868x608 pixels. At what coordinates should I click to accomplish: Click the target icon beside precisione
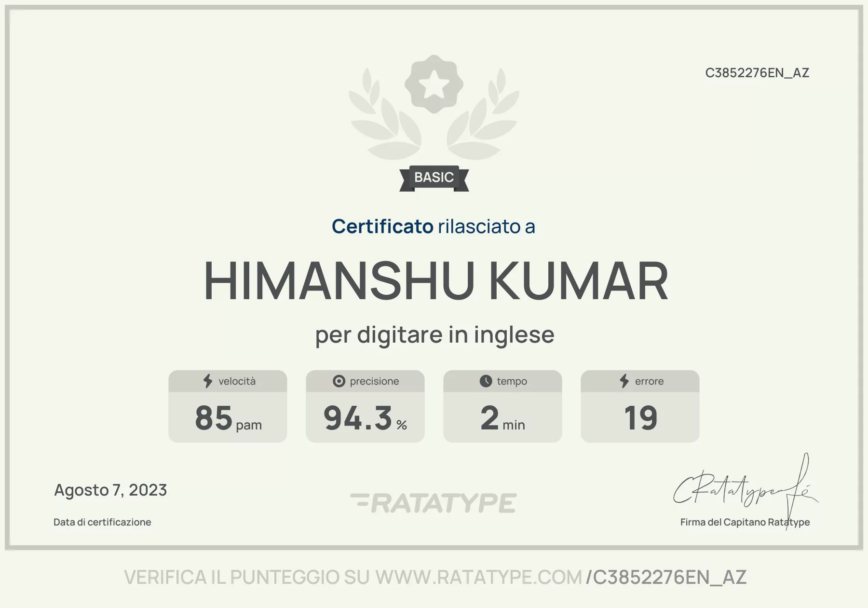click(x=339, y=381)
